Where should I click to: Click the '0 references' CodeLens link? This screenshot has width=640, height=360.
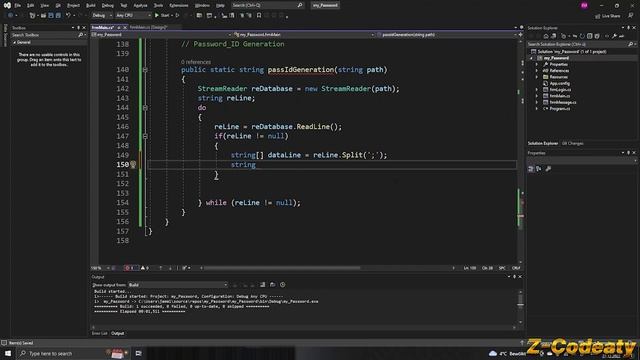196,62
